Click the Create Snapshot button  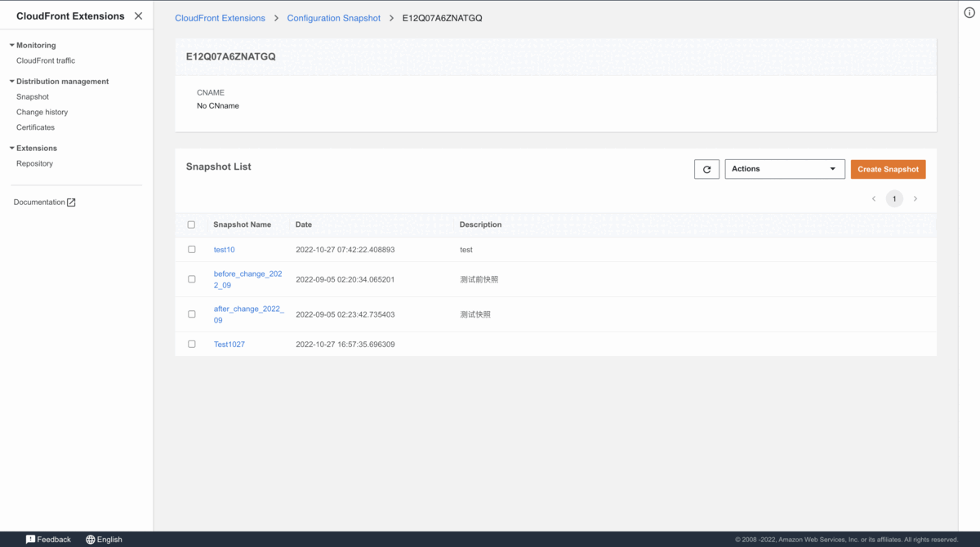888,169
